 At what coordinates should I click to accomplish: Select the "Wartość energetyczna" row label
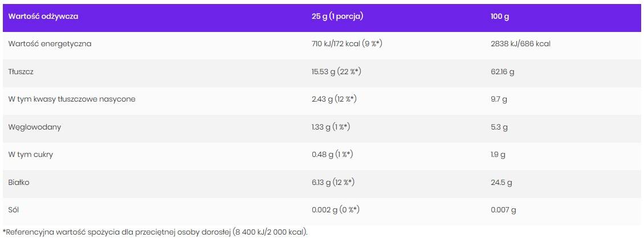pyautogui.click(x=50, y=44)
